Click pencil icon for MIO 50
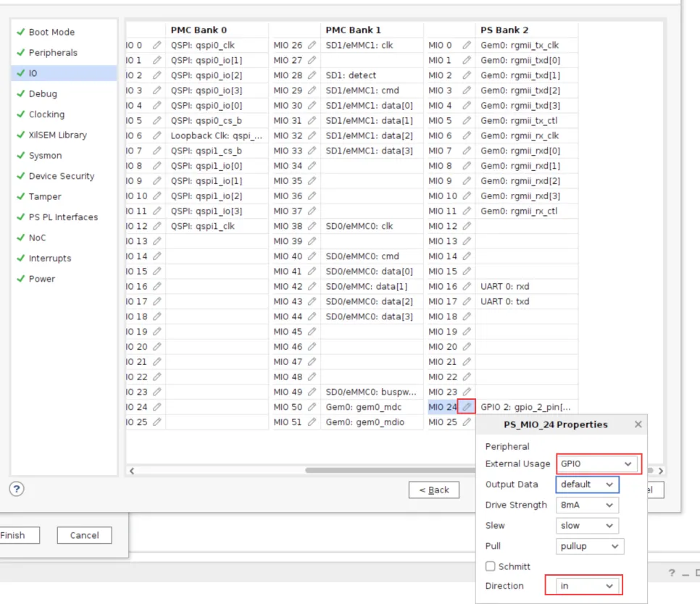This screenshot has height=604, width=700. (312, 407)
